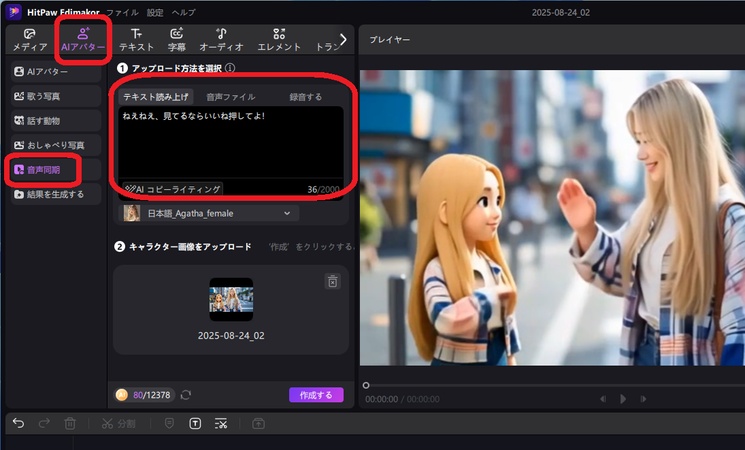This screenshot has height=450, width=745.
Task: Open the ヘルプ menu
Action: pos(183,12)
